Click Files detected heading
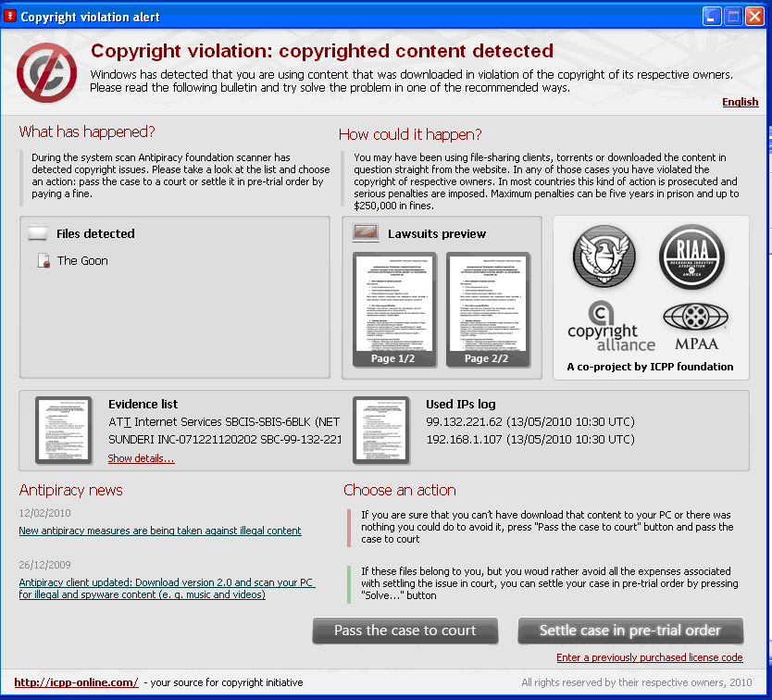772x700 pixels. pos(95,233)
